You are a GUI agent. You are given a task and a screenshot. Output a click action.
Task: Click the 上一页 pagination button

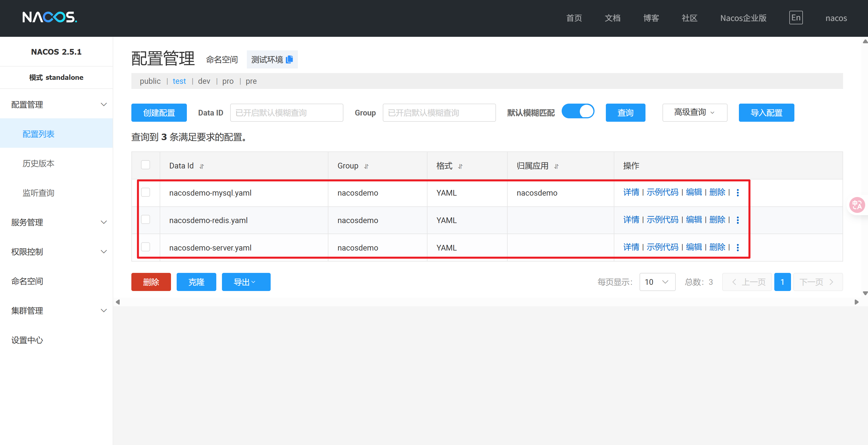coord(747,282)
